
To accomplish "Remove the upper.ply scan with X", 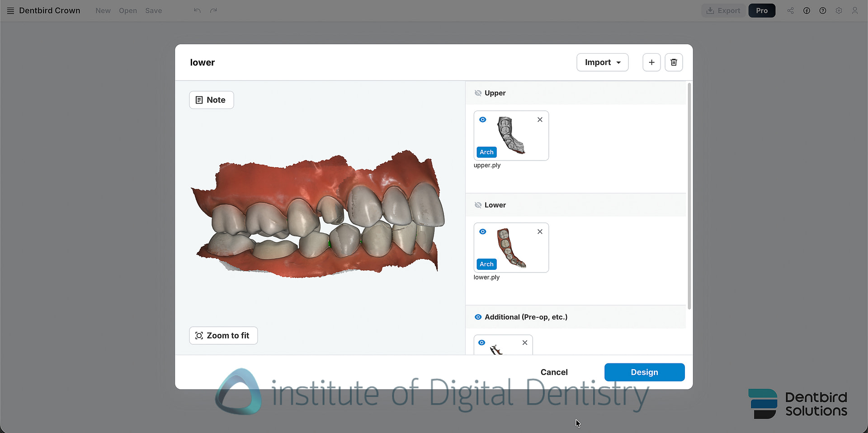I will coord(540,120).
